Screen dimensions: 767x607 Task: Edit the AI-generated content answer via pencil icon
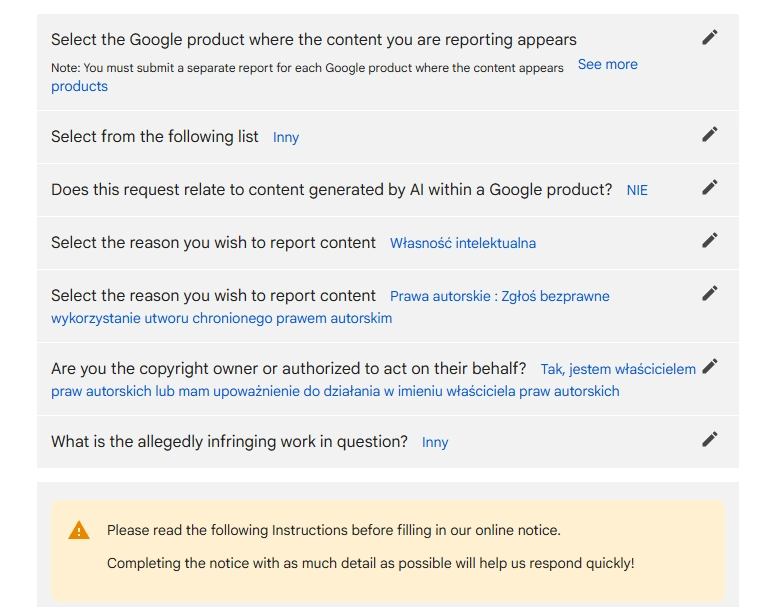[710, 187]
